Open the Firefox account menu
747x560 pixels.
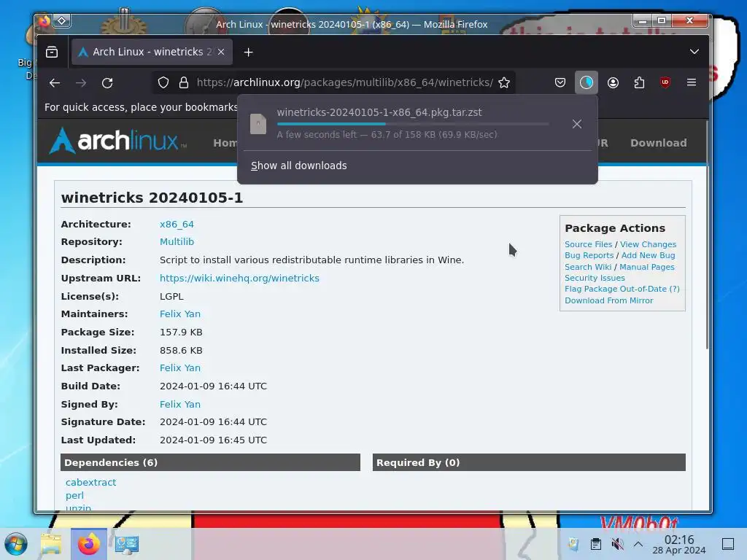tap(613, 83)
